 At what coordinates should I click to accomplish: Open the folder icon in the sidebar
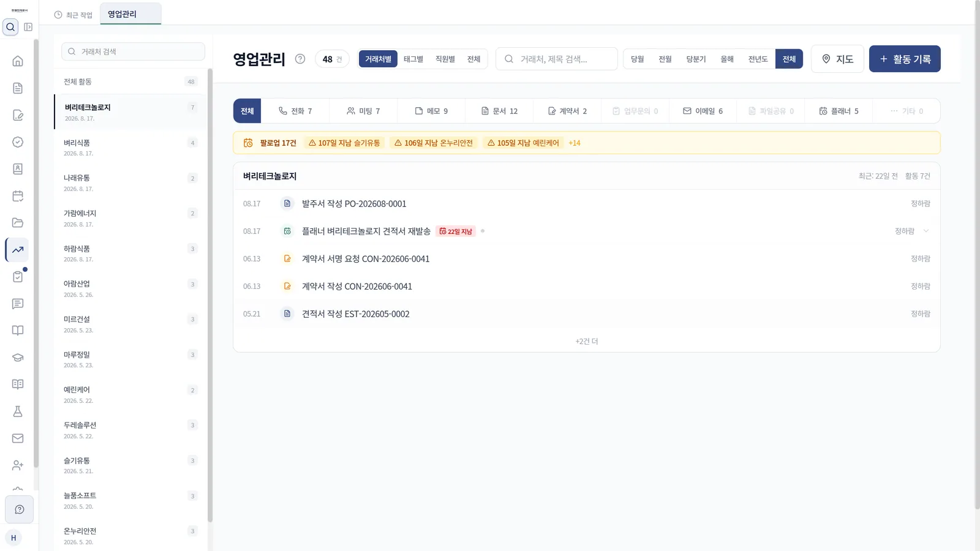click(18, 223)
